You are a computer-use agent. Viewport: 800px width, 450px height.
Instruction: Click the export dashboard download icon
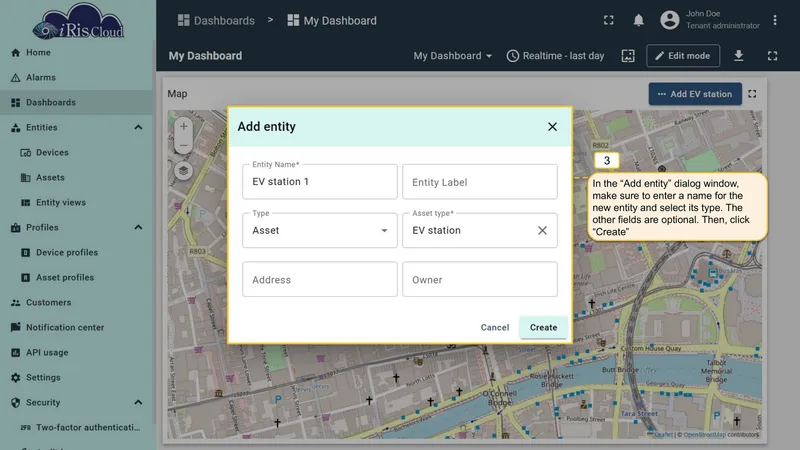click(738, 56)
